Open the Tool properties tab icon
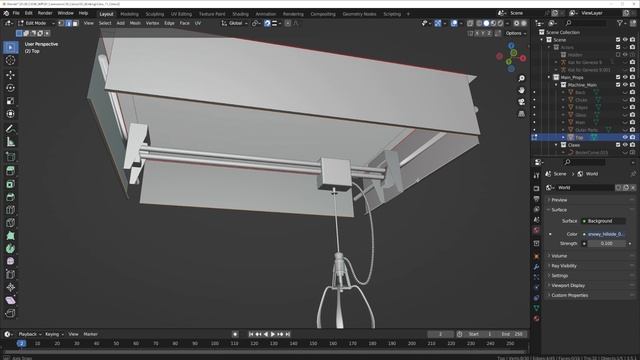 point(536,176)
